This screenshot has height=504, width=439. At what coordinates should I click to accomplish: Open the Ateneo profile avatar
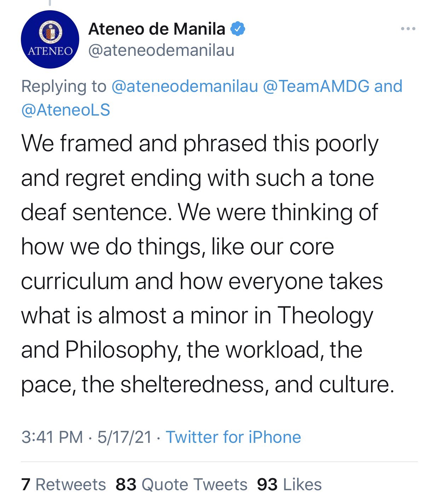[50, 40]
